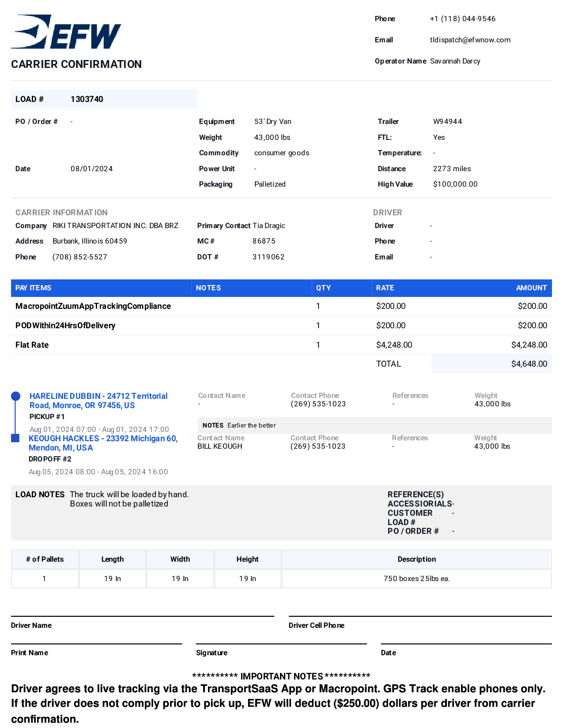This screenshot has width=563, height=728.
Task: Click the pickup stop circle marker
Action: click(x=15, y=396)
